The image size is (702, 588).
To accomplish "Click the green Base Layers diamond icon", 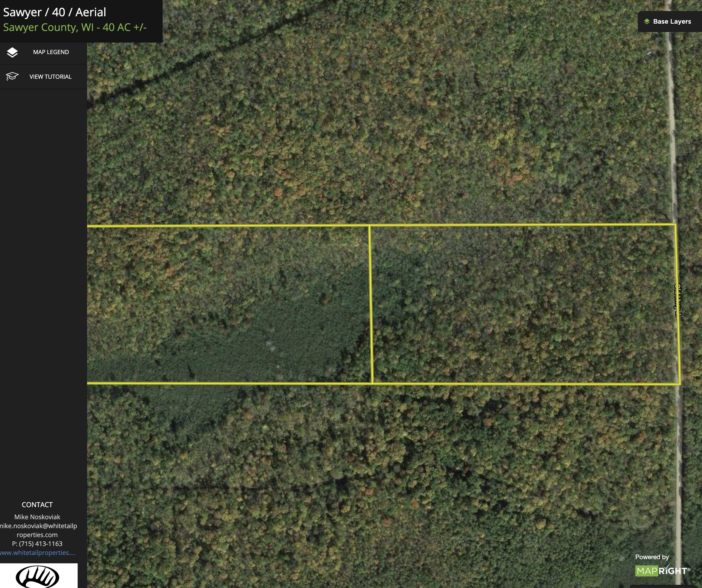I will [x=647, y=22].
